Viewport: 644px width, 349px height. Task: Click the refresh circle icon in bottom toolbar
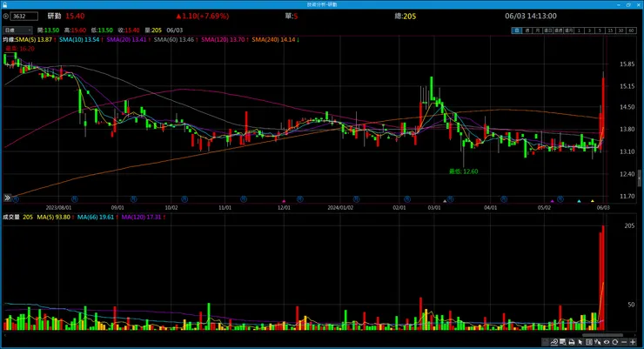pyautogui.click(x=614, y=342)
